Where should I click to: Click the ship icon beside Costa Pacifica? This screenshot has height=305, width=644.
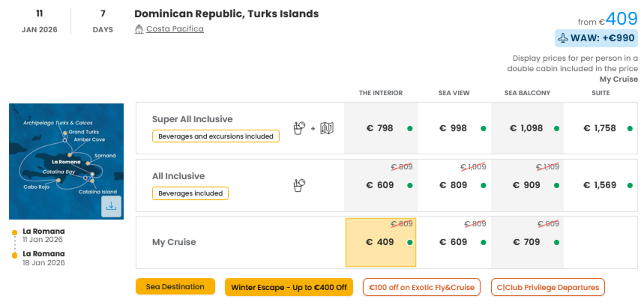[139, 29]
